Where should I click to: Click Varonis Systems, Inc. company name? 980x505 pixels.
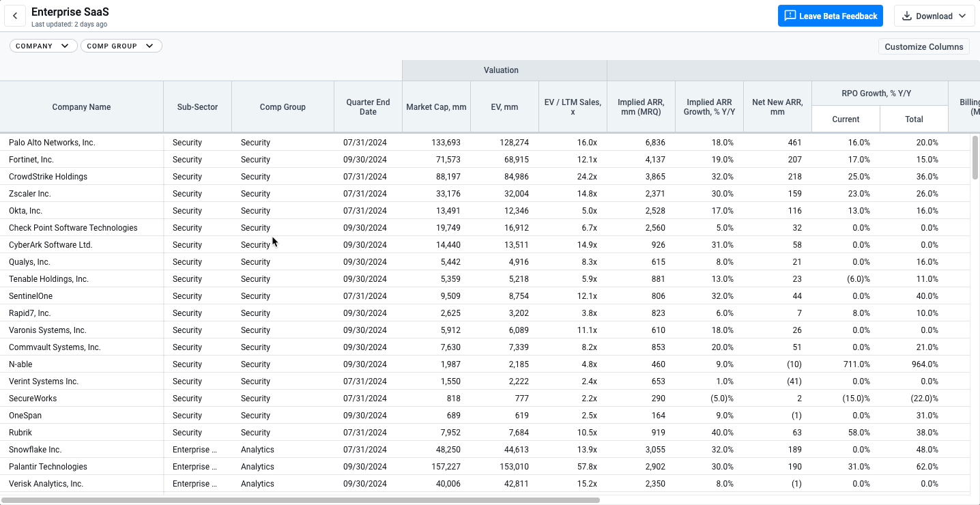(48, 330)
